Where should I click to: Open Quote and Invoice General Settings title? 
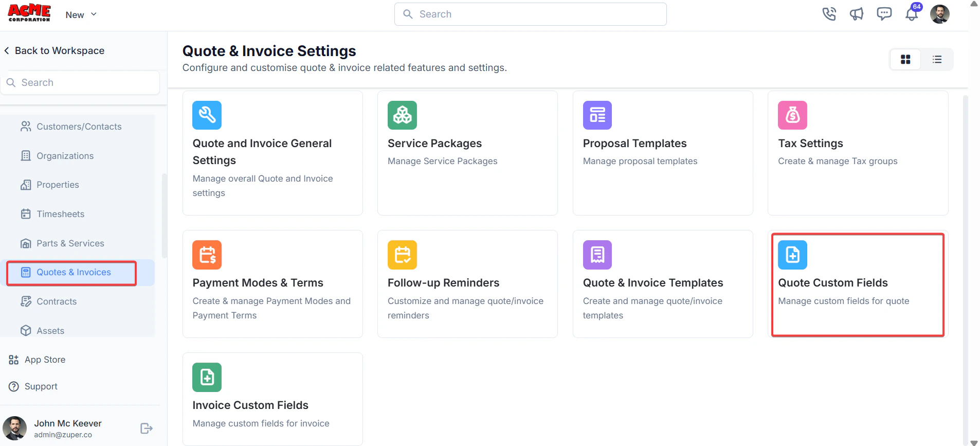262,152
